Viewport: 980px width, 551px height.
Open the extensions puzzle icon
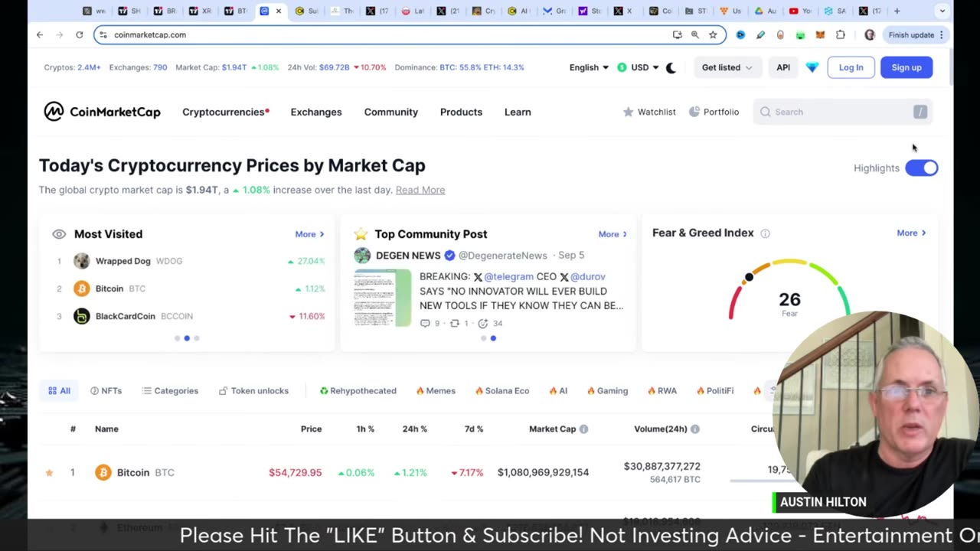click(x=841, y=34)
